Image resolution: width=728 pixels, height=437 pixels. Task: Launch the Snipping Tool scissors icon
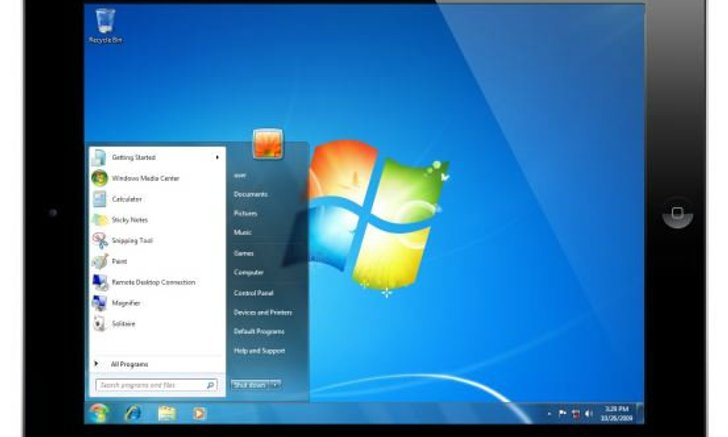tap(99, 241)
